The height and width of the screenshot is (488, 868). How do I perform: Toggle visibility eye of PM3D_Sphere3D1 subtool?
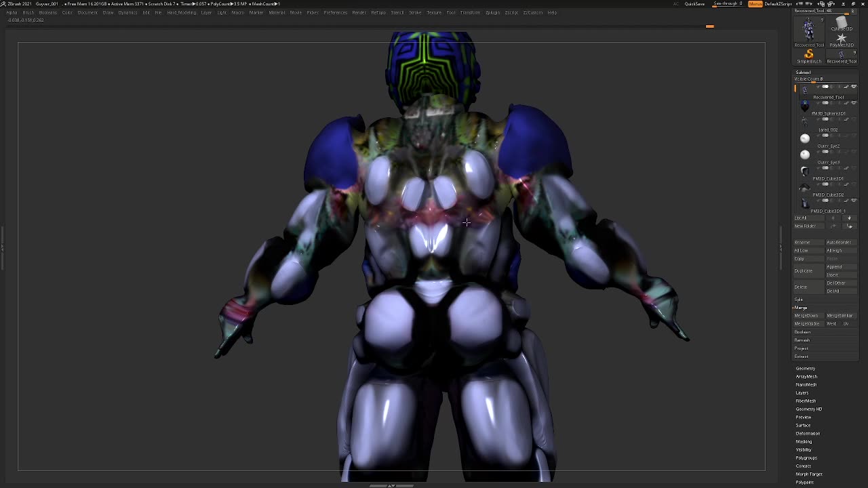pyautogui.click(x=854, y=103)
